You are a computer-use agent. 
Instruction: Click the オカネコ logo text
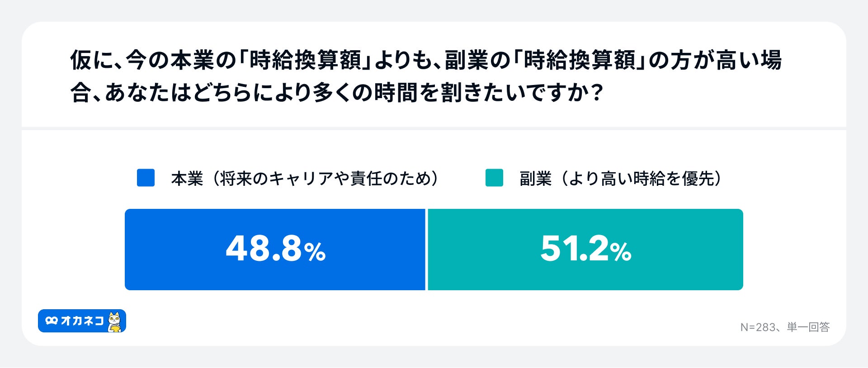(x=82, y=321)
